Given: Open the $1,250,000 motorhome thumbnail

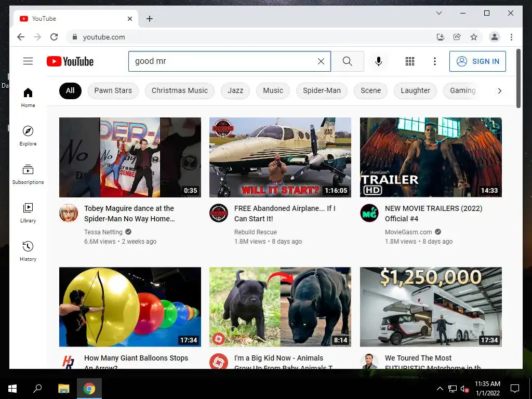Looking at the screenshot, I should pos(431,307).
